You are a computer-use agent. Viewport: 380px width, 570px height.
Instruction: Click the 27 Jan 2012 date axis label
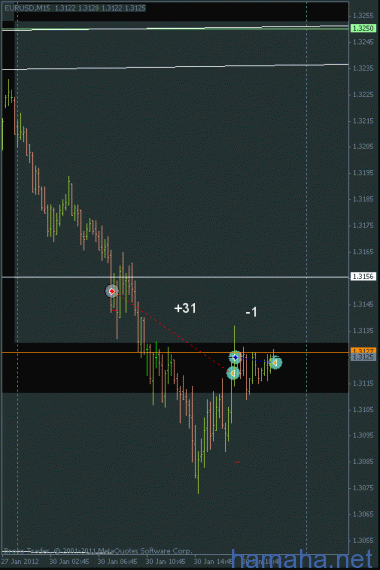20,562
